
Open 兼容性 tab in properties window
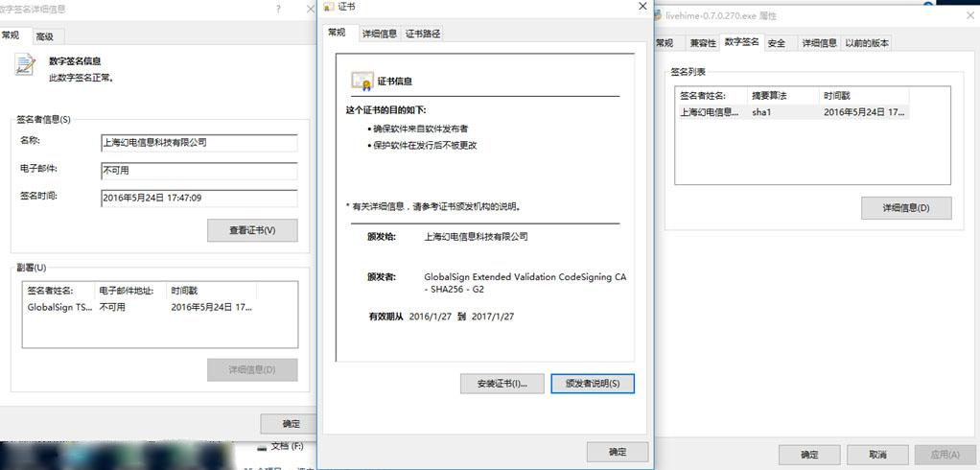click(x=703, y=43)
